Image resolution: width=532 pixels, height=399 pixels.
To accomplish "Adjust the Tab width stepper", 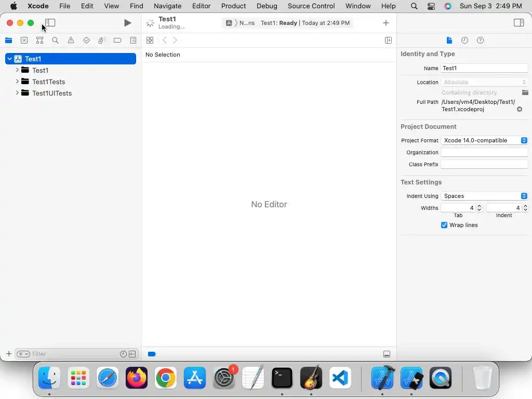I will pyautogui.click(x=480, y=208).
